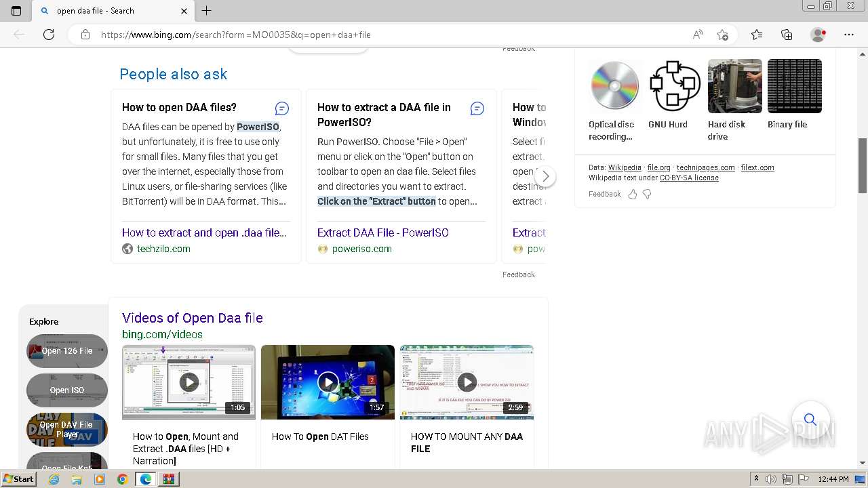The image size is (868, 488).
Task: Select the 'Open 126 File' explore item
Action: point(67,351)
